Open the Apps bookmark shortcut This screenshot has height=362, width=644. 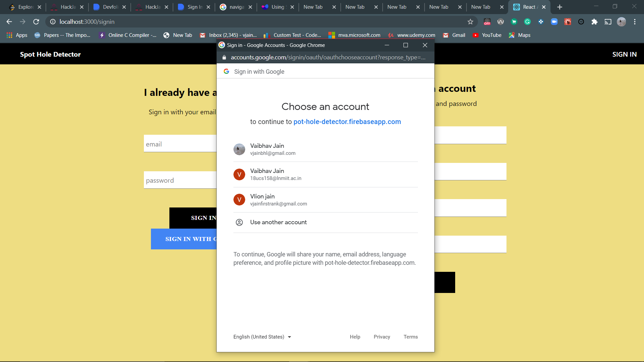coord(17,35)
